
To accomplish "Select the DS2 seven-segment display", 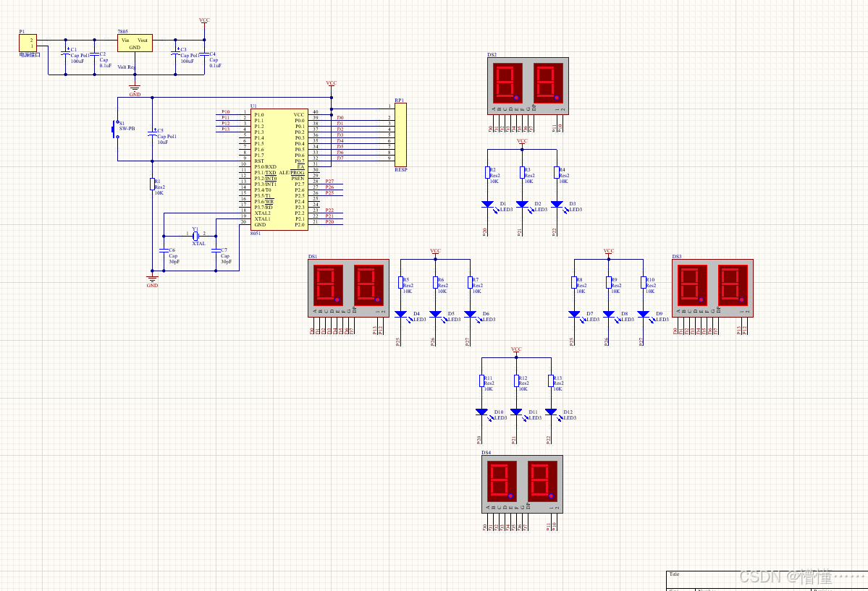I will [x=528, y=86].
